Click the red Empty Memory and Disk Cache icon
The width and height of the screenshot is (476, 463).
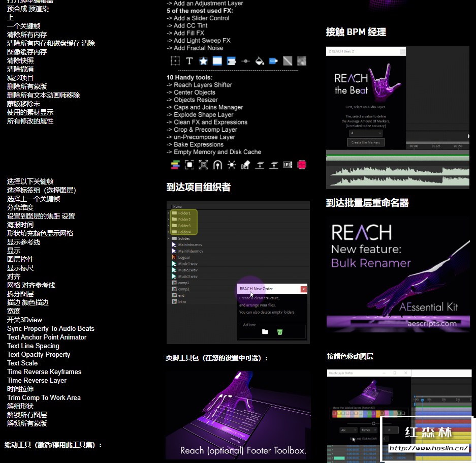click(302, 165)
